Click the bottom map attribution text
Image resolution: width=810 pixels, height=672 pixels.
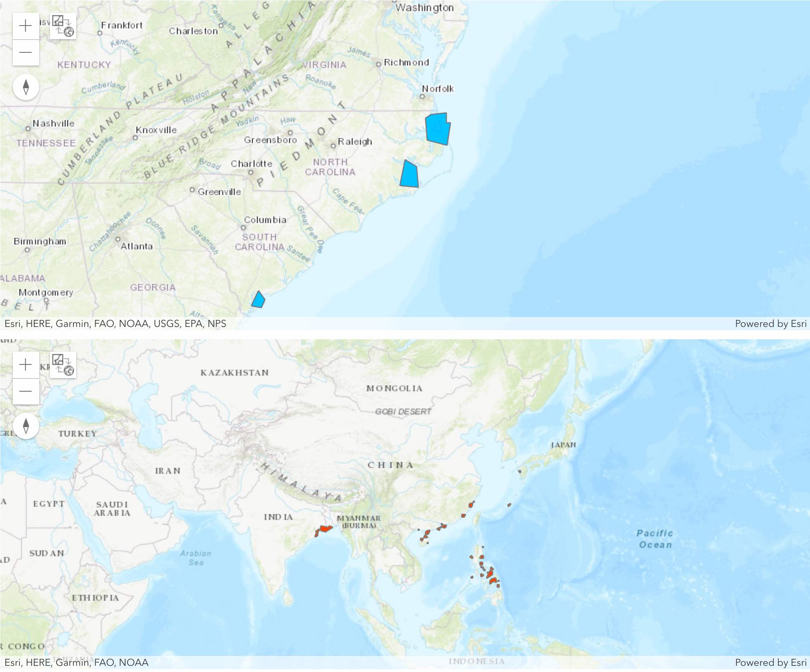click(77, 663)
